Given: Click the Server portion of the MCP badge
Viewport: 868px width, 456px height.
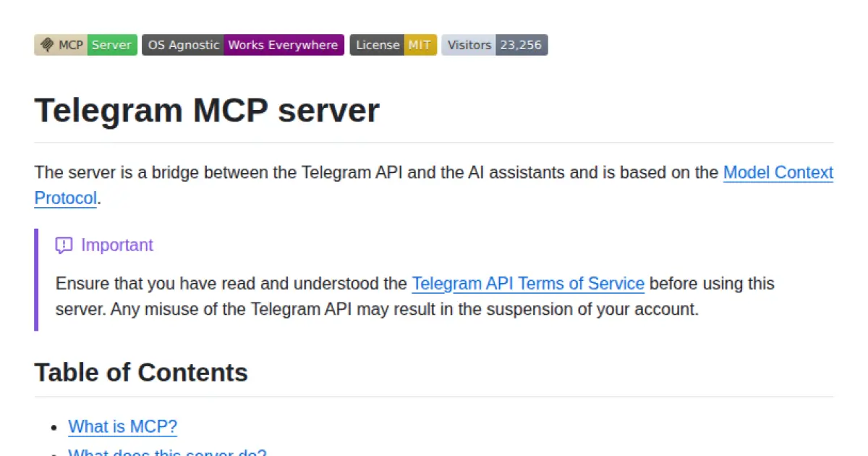Looking at the screenshot, I should click(x=111, y=44).
